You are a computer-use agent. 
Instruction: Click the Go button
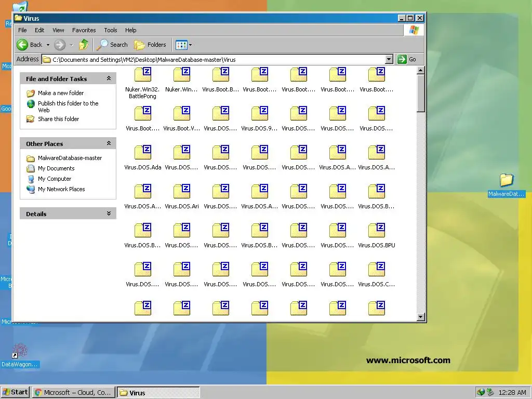click(x=407, y=59)
